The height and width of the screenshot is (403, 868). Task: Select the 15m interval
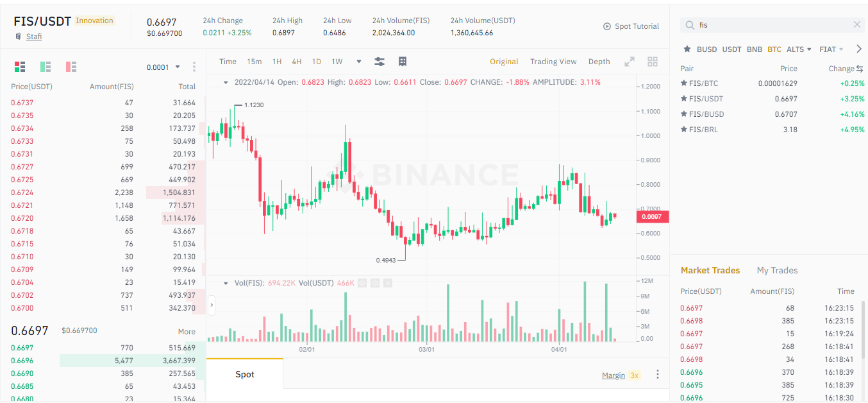[x=255, y=62]
